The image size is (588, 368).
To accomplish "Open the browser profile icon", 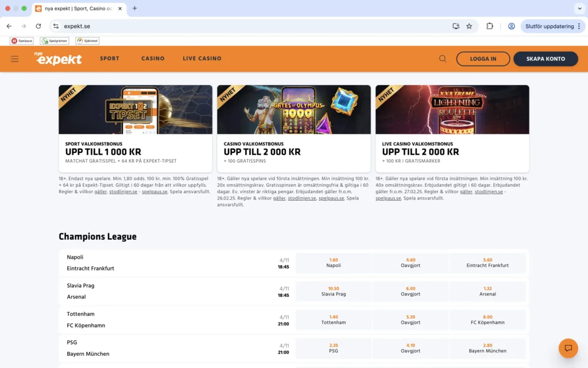I will point(512,26).
